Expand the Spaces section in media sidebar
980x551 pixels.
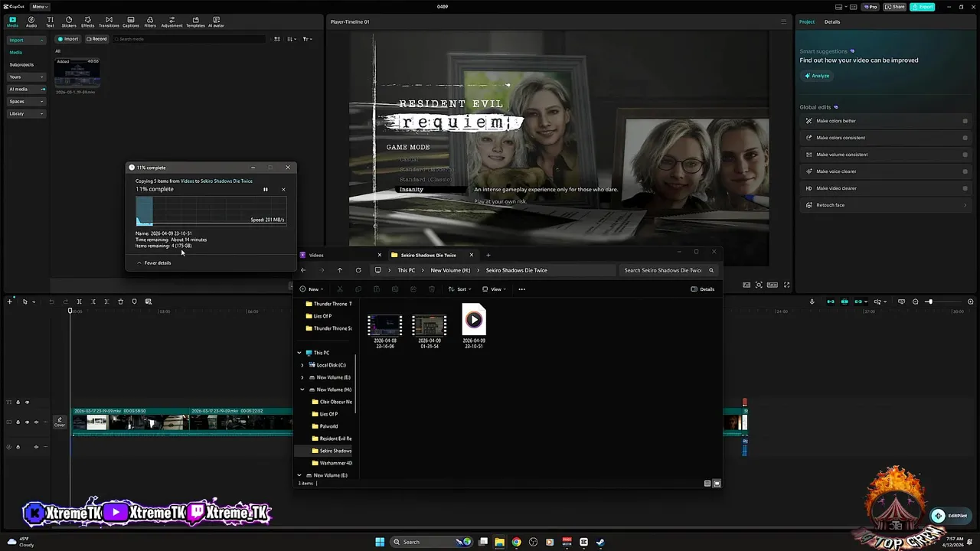[25, 101]
